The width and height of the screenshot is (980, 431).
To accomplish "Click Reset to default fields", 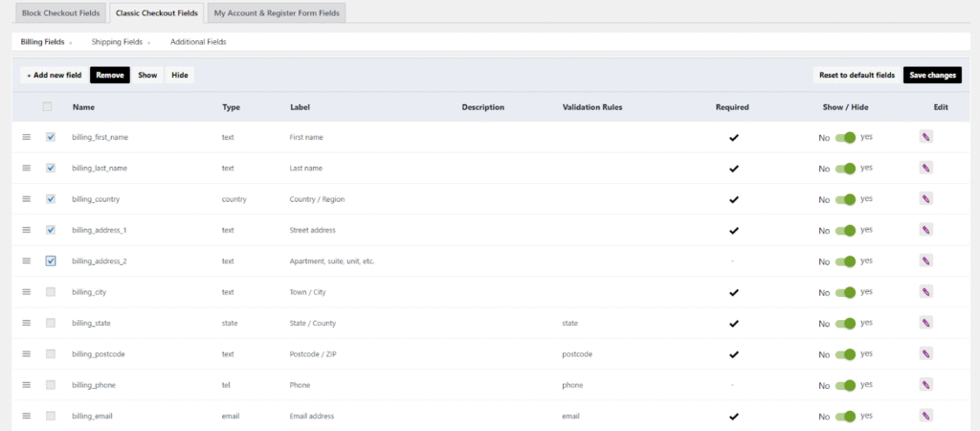I will click(857, 75).
